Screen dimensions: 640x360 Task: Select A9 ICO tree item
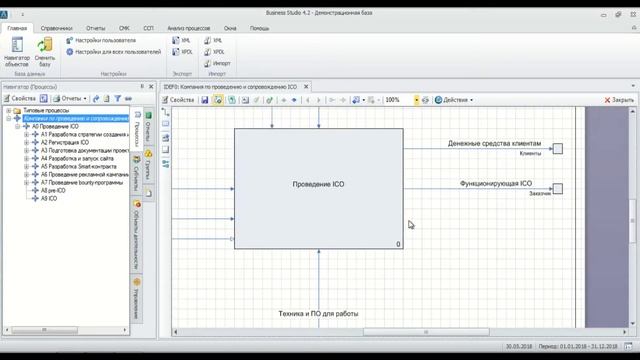49,198
